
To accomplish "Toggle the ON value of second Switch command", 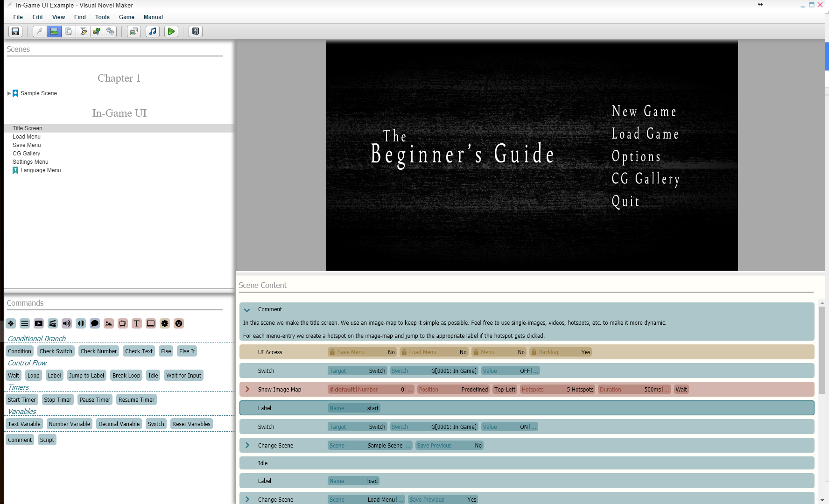I will 510,427.
